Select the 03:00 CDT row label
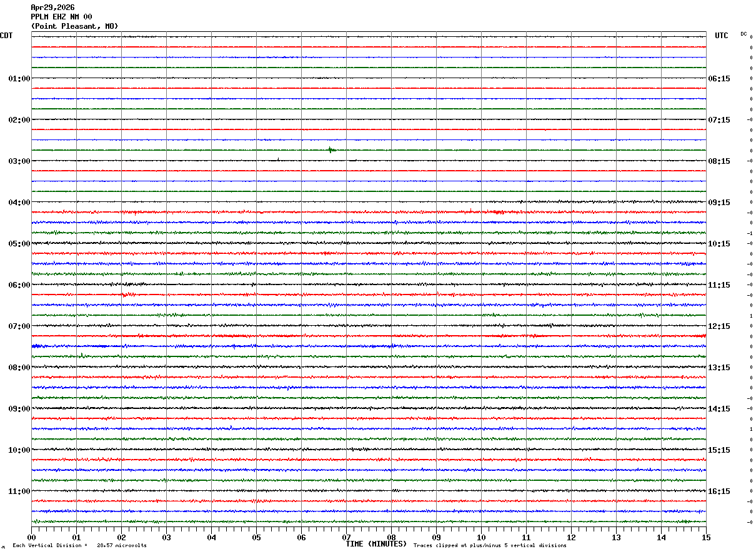This screenshot has width=756, height=554. click(19, 161)
